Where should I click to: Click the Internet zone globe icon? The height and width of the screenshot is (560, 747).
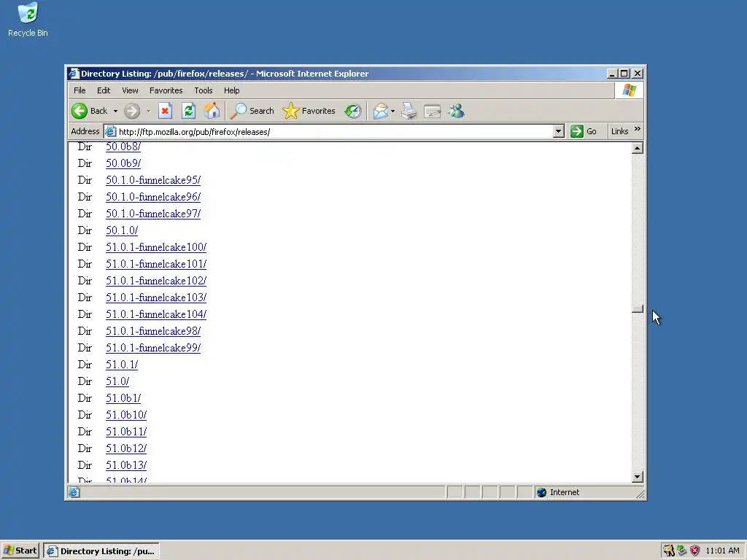pyautogui.click(x=542, y=492)
